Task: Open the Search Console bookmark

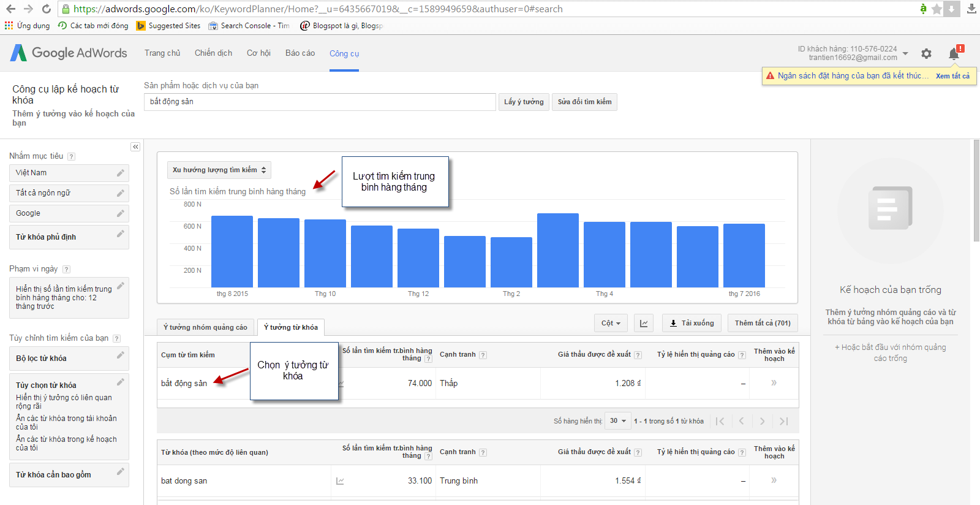Action: pos(249,26)
